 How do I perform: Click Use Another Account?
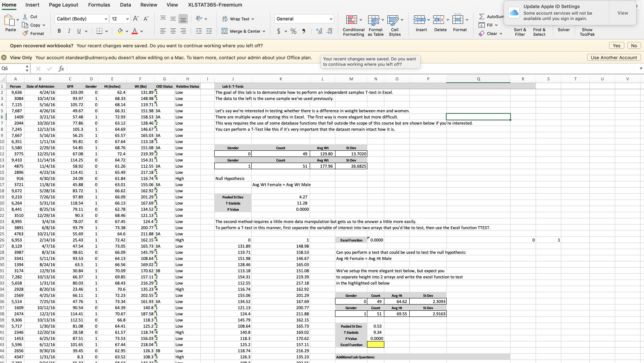point(614,57)
